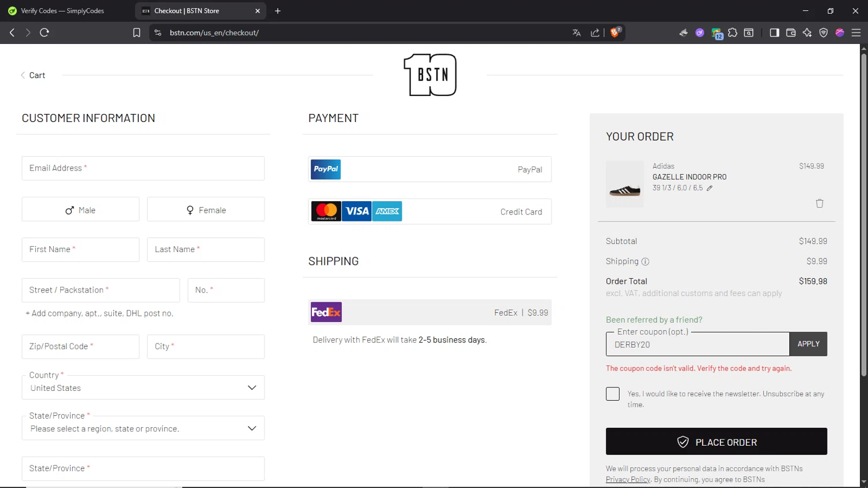Open the profile avatar icon
Image resolution: width=868 pixels, height=488 pixels.
840,33
